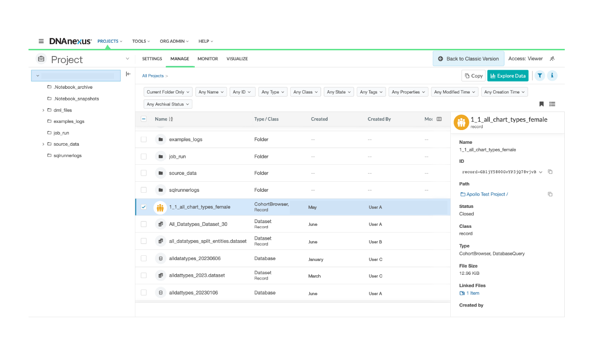Open the list view icon next to bookmark

552,104
